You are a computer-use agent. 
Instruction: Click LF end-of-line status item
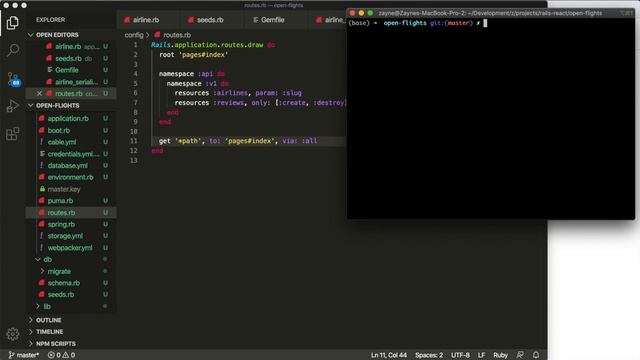click(482, 355)
